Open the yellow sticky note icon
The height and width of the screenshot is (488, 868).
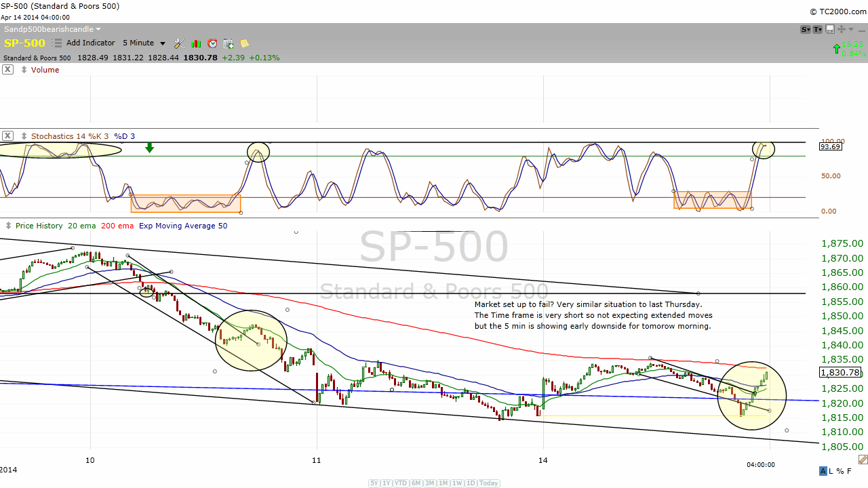coord(244,43)
